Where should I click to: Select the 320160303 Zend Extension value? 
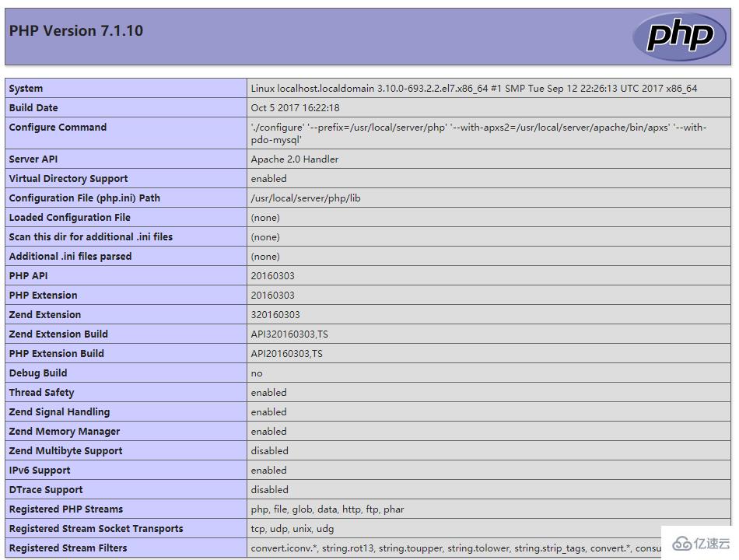[x=275, y=314]
